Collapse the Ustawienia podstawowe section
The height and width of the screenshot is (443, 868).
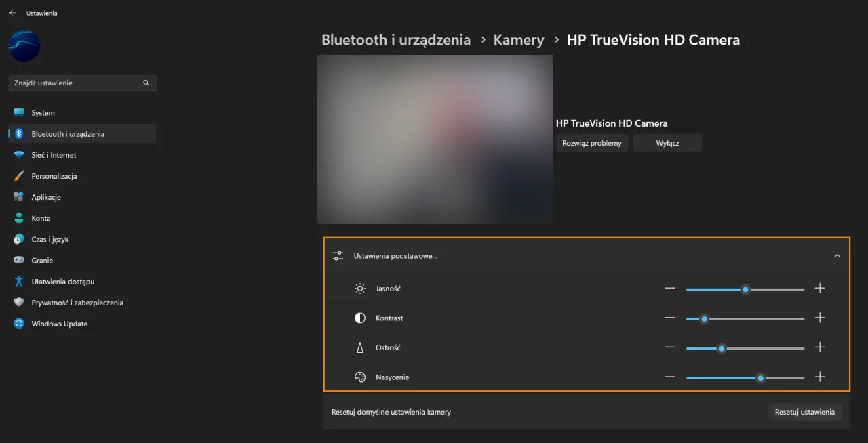(837, 256)
